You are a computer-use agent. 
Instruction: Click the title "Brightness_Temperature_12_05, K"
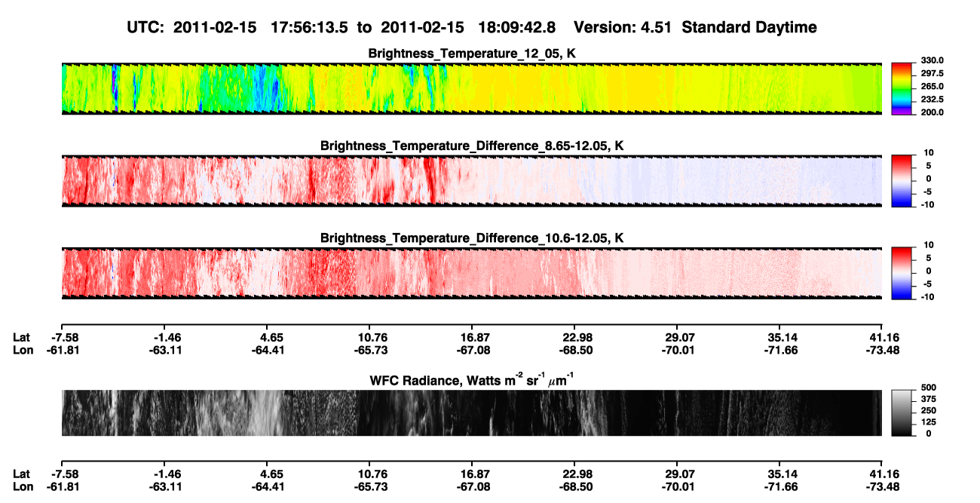472,54
